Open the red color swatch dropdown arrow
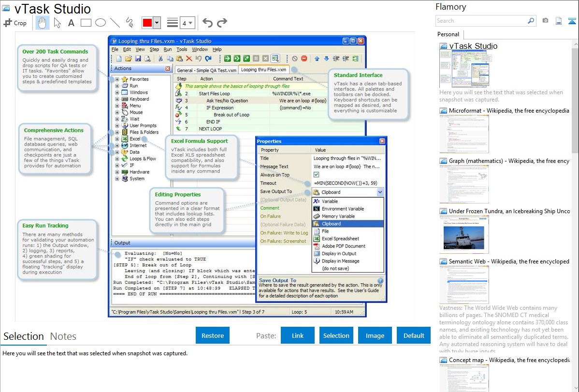The image size is (579, 392). point(157,23)
